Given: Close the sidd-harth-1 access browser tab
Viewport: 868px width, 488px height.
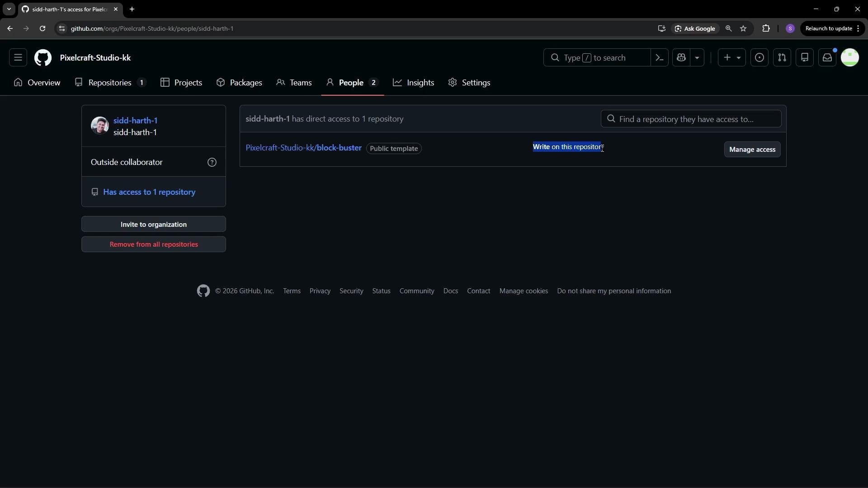Looking at the screenshot, I should [x=116, y=9].
